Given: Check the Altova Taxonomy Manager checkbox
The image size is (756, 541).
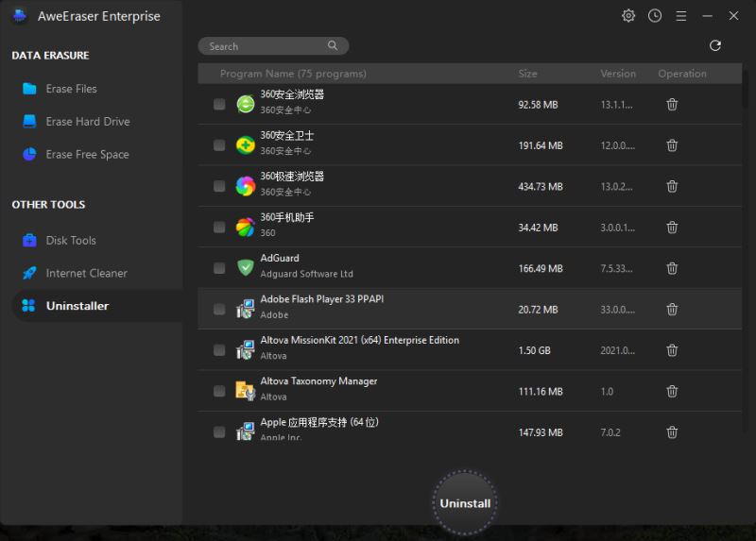Looking at the screenshot, I should point(219,391).
